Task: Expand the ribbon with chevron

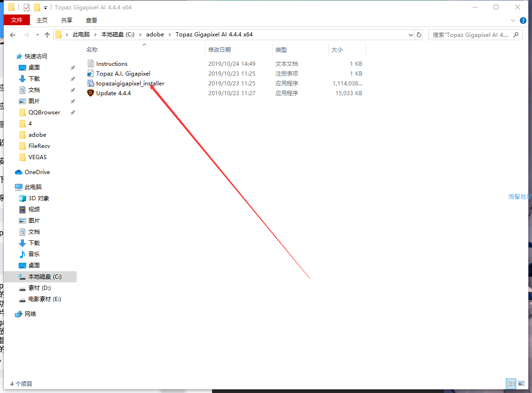Action: 513,21
